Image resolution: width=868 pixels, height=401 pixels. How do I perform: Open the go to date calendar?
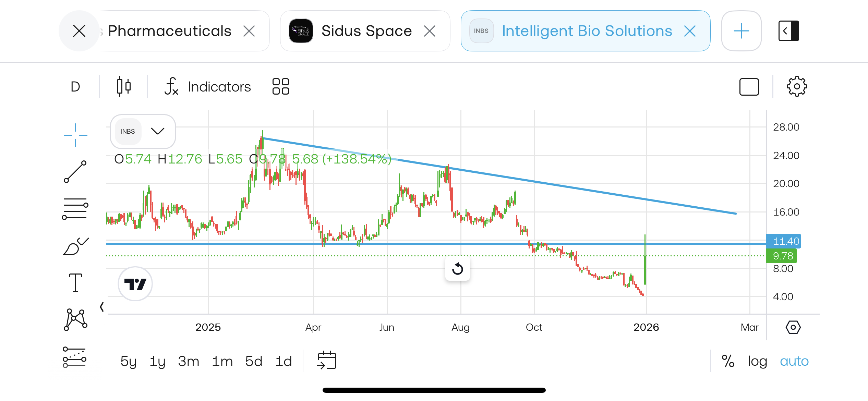[x=327, y=361]
